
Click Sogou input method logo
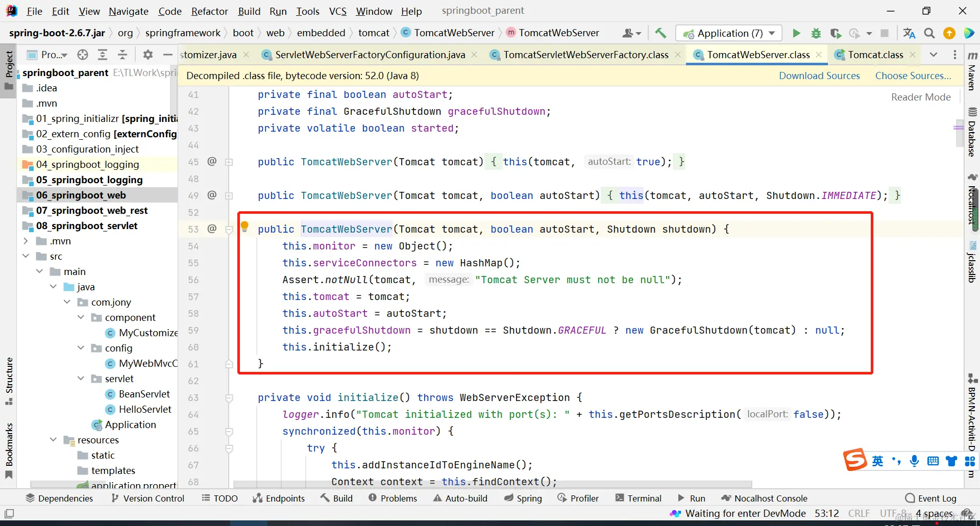click(x=855, y=460)
